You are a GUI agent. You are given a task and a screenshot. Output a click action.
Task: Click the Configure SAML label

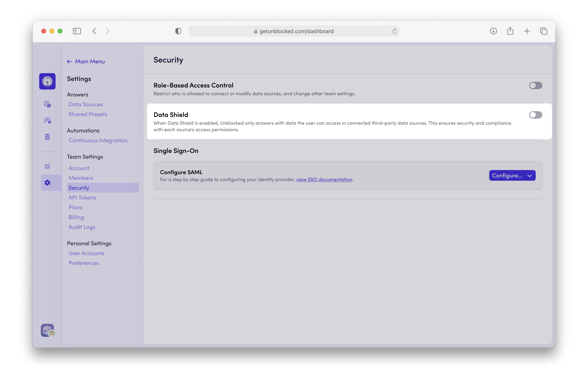[181, 172]
